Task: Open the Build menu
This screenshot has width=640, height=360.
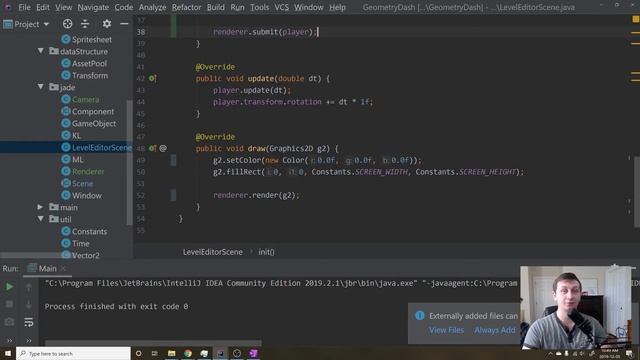Action: 216,7
